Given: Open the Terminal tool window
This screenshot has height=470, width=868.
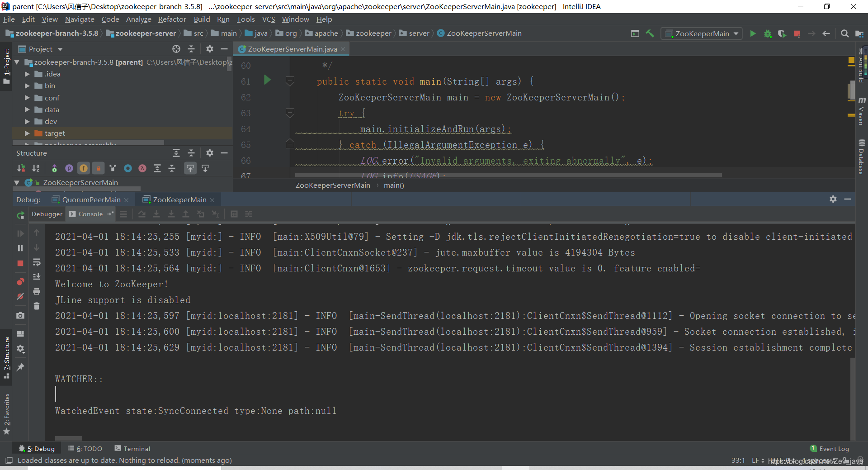Looking at the screenshot, I should pos(132,448).
